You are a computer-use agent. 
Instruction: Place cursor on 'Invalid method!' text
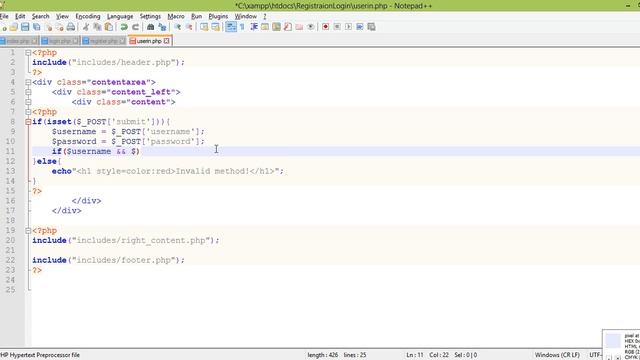(x=212, y=171)
